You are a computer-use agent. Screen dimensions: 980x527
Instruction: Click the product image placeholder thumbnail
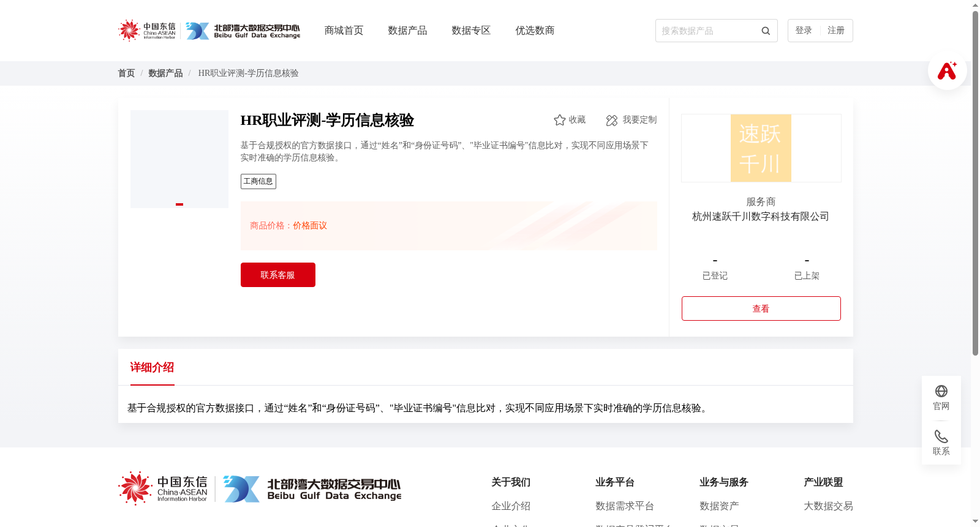179,159
